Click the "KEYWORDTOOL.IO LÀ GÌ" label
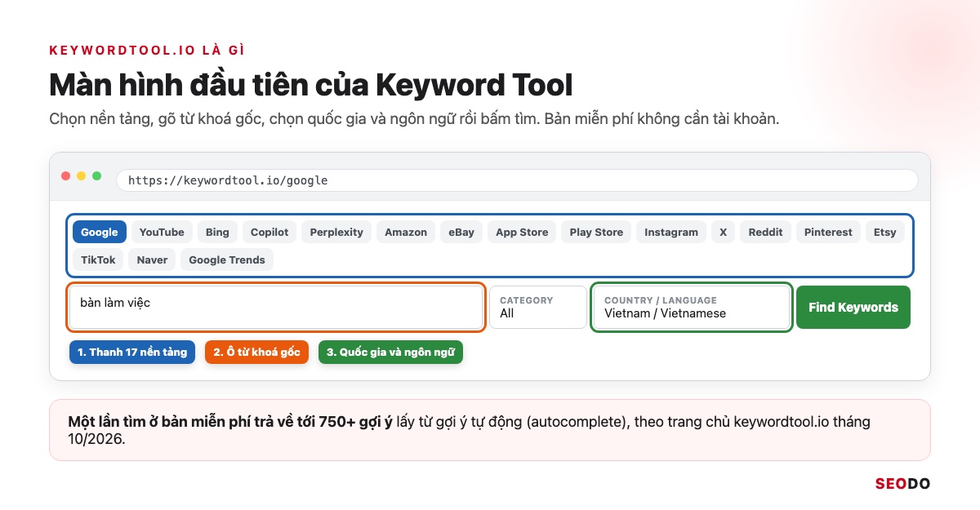980x510 pixels. [x=148, y=50]
